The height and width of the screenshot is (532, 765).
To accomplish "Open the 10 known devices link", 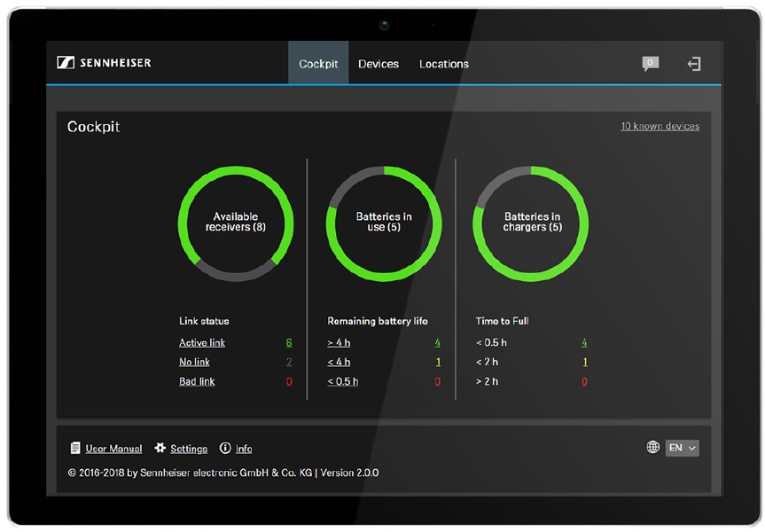I will pyautogui.click(x=660, y=126).
